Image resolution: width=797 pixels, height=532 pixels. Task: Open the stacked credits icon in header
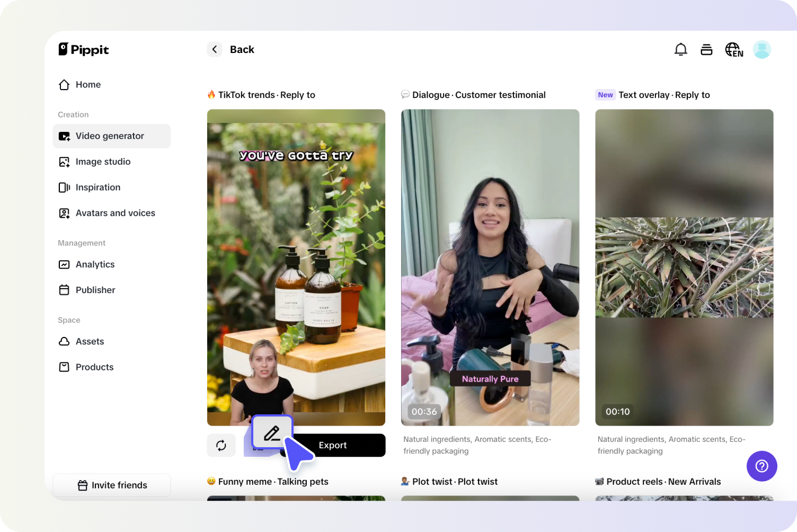pyautogui.click(x=706, y=49)
